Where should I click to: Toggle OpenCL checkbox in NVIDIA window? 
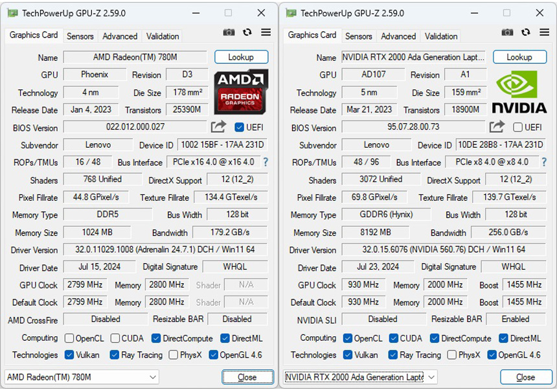tap(348, 338)
